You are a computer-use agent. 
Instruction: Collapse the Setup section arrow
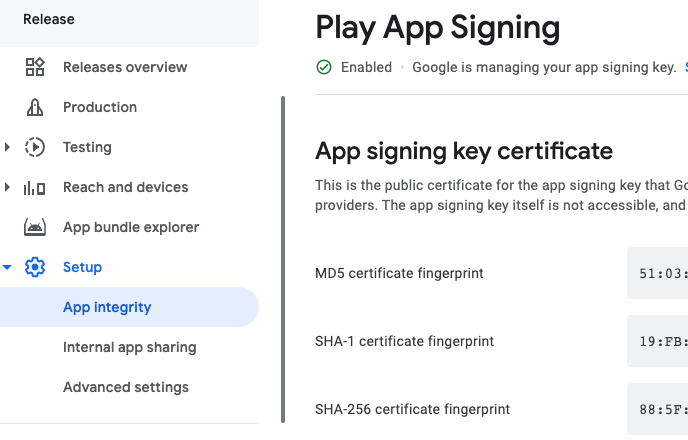[x=8, y=267]
